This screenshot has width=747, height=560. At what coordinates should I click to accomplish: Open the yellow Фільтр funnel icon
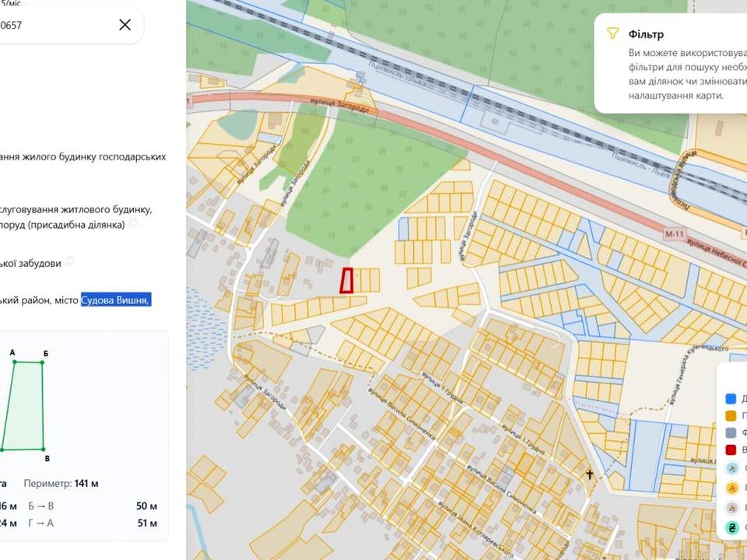pos(612,33)
